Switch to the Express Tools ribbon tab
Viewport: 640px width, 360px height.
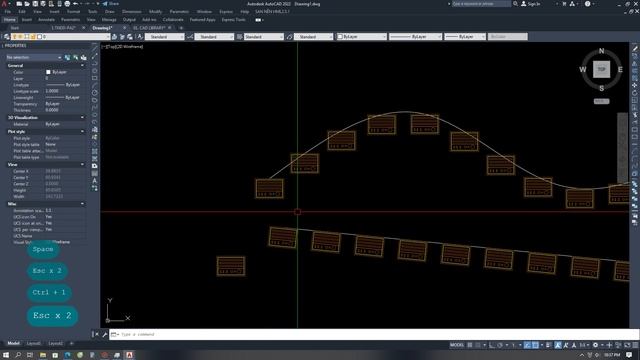click(233, 20)
